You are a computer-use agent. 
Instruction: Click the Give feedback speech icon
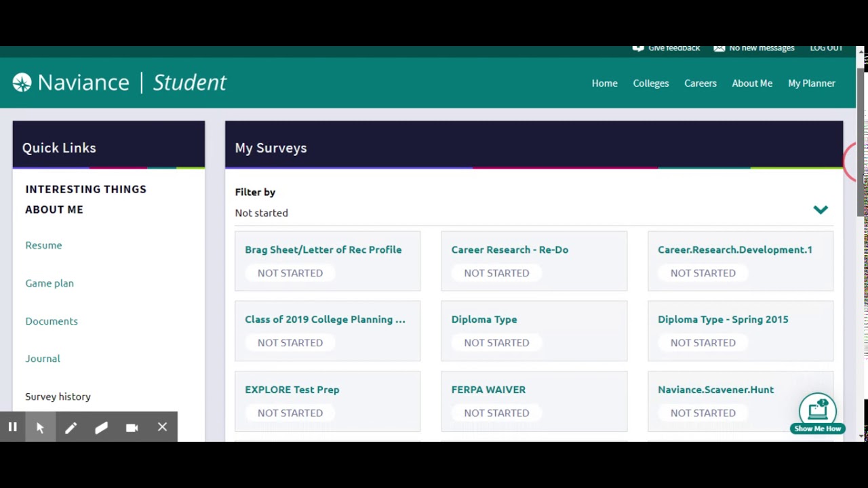pyautogui.click(x=637, y=48)
